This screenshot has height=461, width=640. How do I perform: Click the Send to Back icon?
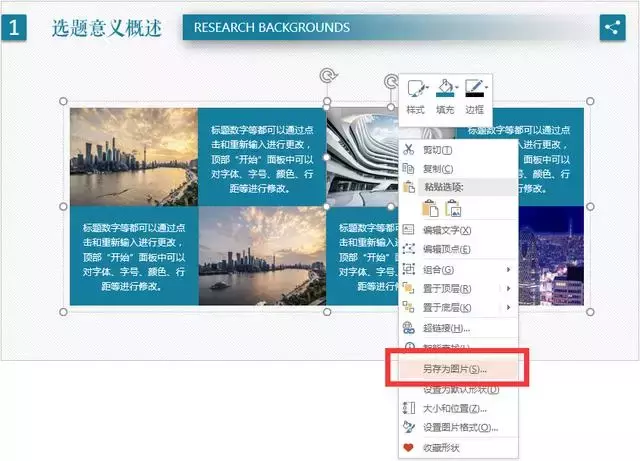point(409,307)
